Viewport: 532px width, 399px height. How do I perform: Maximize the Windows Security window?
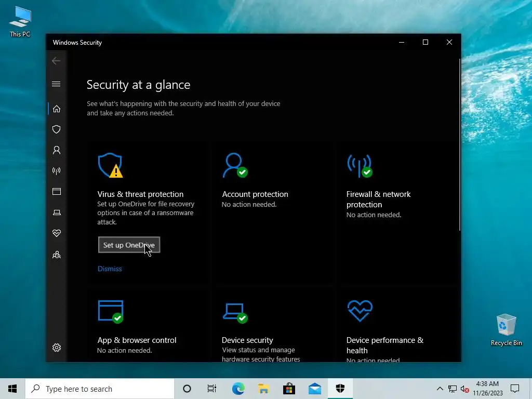[x=425, y=42]
